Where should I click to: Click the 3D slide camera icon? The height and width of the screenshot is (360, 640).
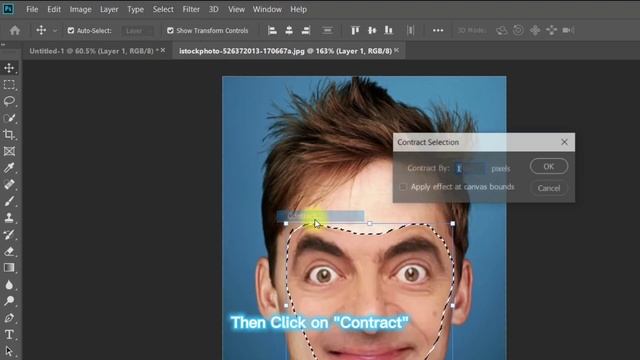tap(551, 30)
